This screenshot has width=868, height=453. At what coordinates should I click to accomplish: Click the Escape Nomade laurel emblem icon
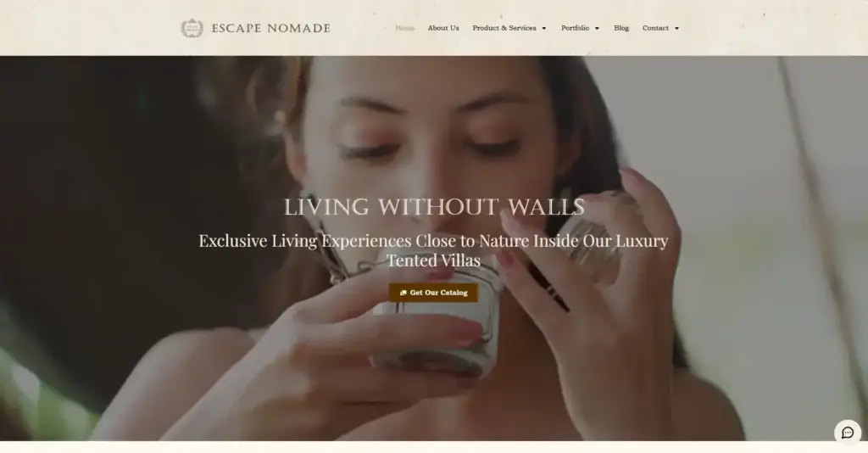pos(192,28)
